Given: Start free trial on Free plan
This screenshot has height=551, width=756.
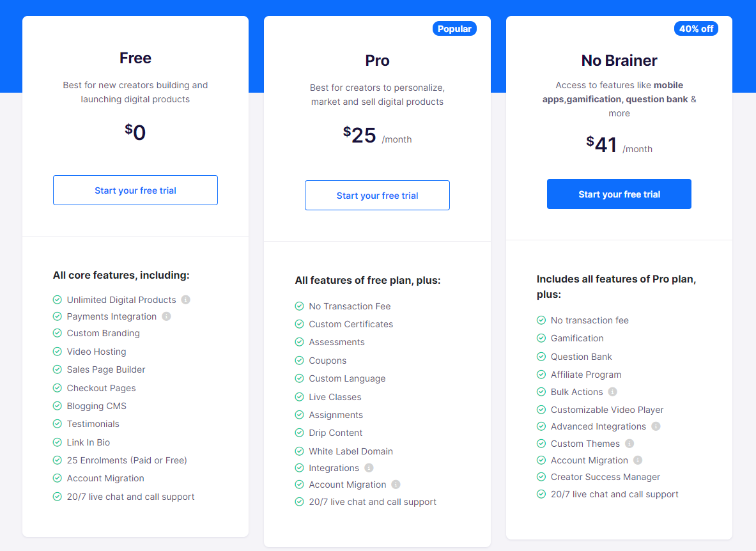Looking at the screenshot, I should [135, 190].
